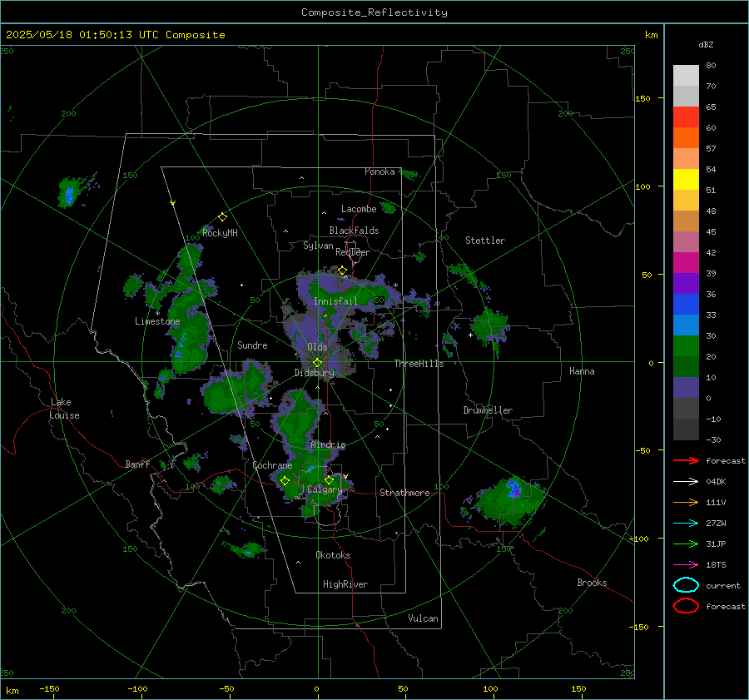Click the Sylvan label

point(318,246)
